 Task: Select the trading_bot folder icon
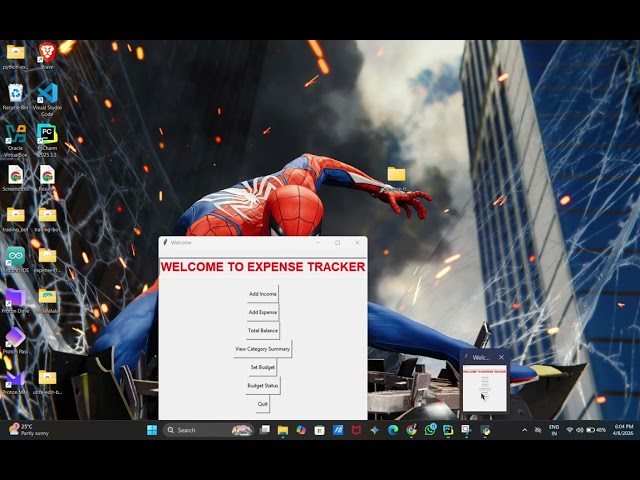16,220
